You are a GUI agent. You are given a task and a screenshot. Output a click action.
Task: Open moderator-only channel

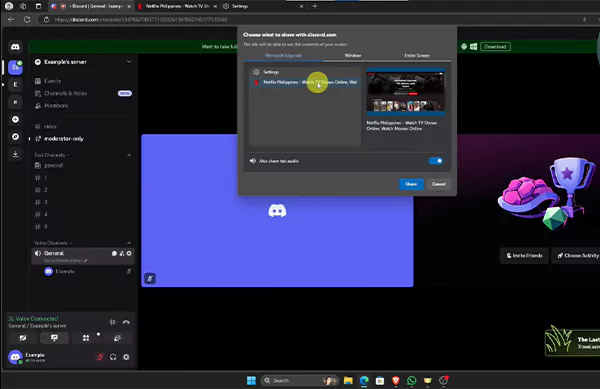(83, 138)
